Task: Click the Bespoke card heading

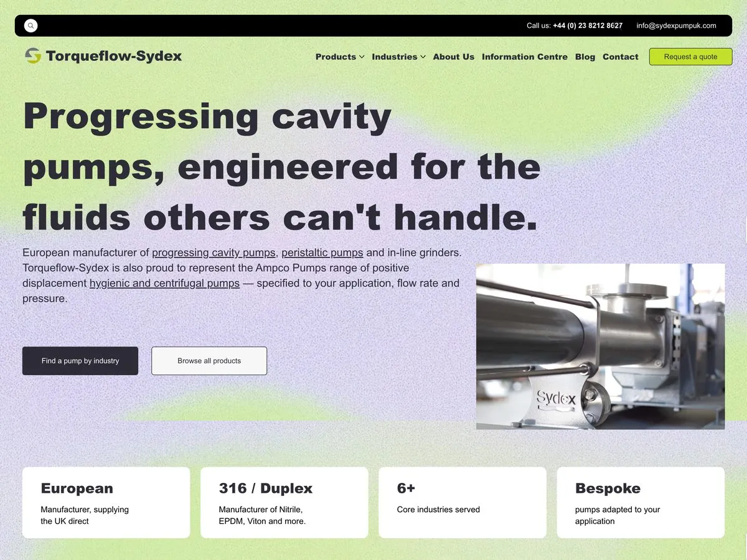Action: click(608, 488)
